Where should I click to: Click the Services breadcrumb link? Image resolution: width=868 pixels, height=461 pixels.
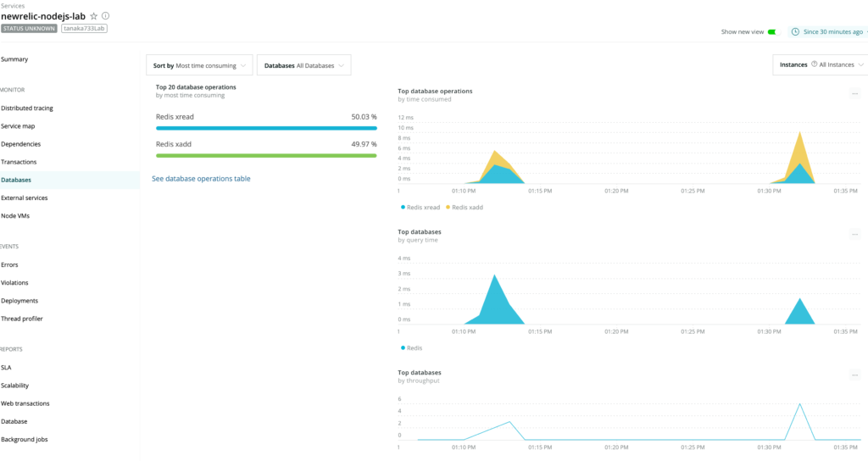point(13,6)
